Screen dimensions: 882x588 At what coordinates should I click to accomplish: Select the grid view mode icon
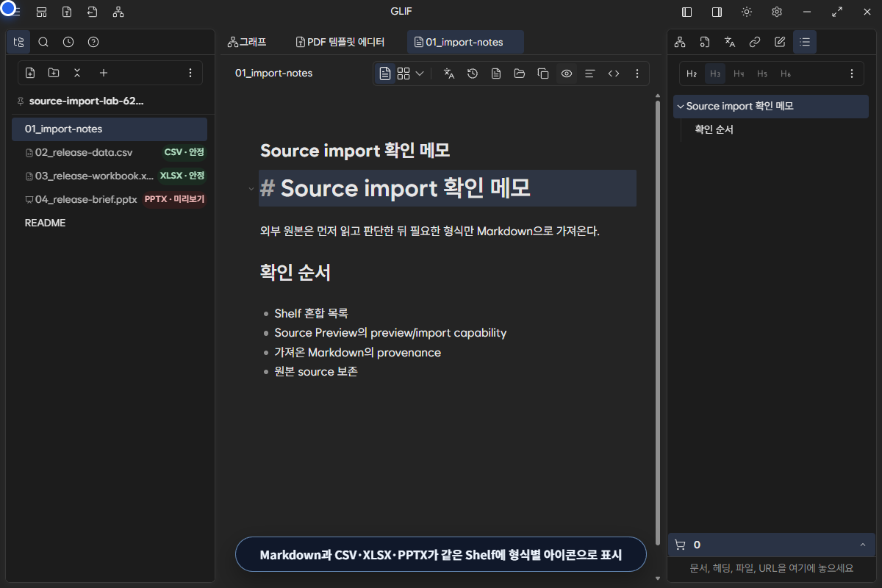point(404,73)
